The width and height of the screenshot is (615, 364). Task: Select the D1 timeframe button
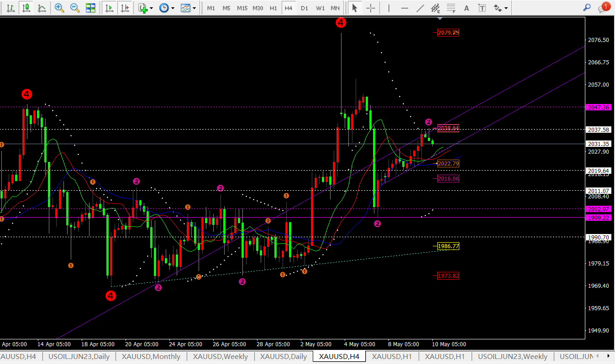(x=305, y=8)
